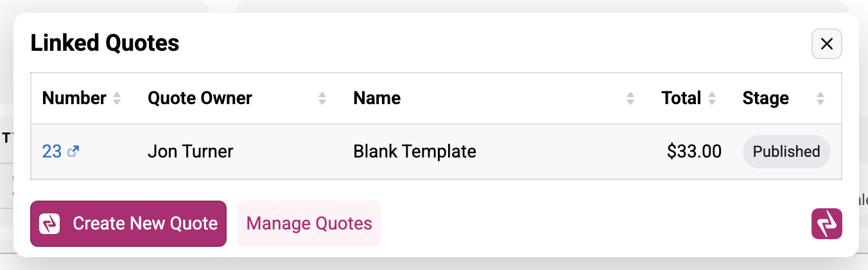Open Manage Quotes

(x=309, y=224)
